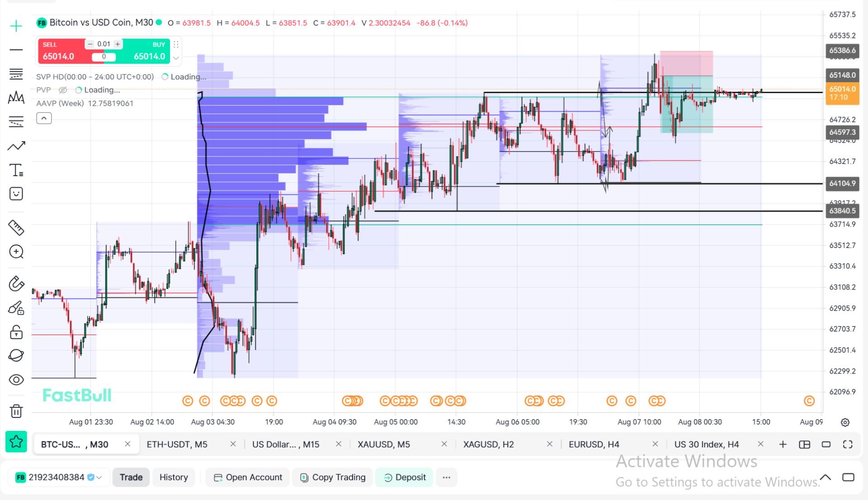
Task: Toggle PVP indicator visibility eye icon
Action: coord(63,90)
